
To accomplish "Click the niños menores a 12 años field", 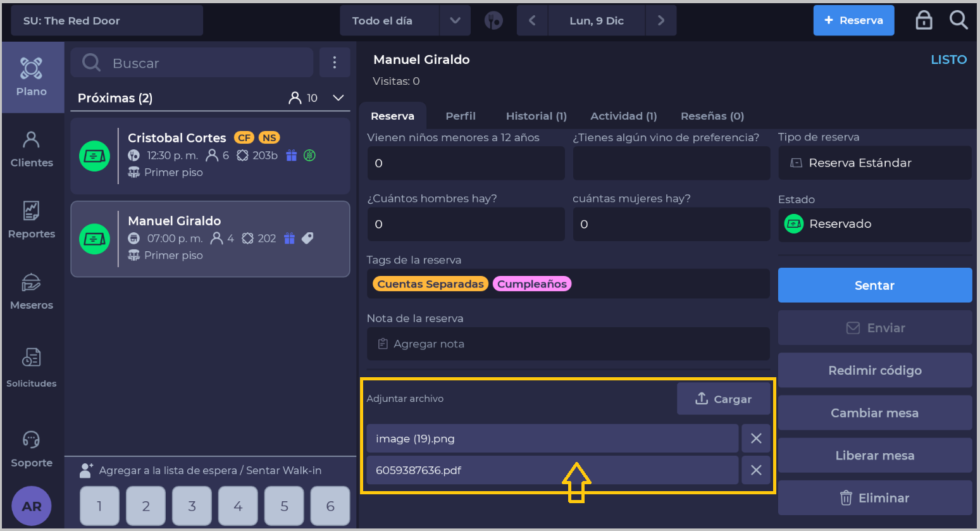I will point(466,163).
